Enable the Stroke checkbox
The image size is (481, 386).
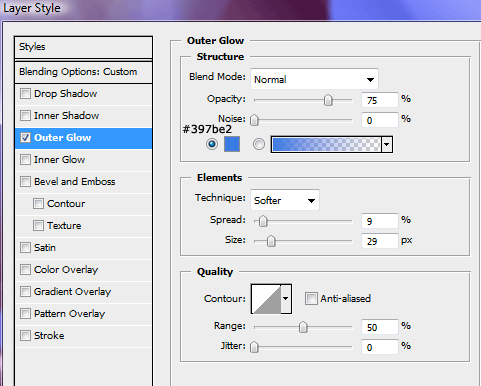click(25, 336)
